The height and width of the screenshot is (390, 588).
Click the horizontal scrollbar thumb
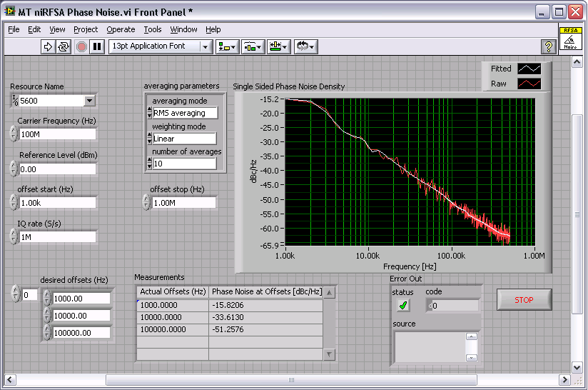click(x=291, y=379)
